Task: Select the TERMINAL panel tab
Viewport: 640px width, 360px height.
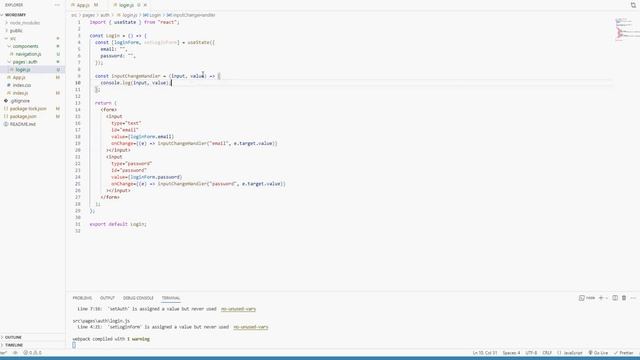Action: [171, 298]
